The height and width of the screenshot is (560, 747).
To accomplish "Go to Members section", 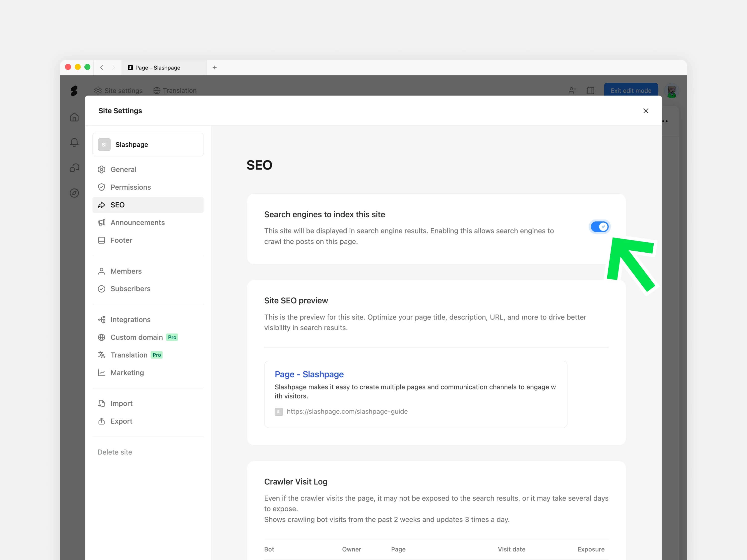I will (126, 271).
